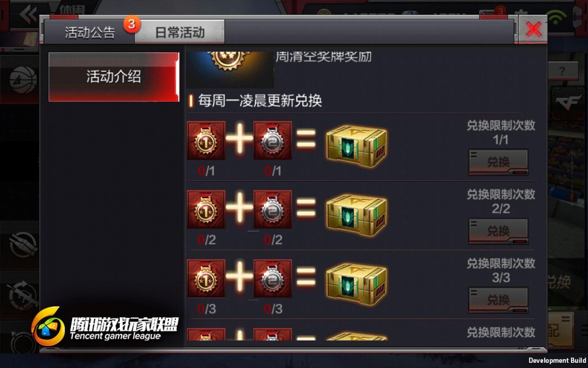
Task: Click the back double-arrow icon
Action: [28, 14]
